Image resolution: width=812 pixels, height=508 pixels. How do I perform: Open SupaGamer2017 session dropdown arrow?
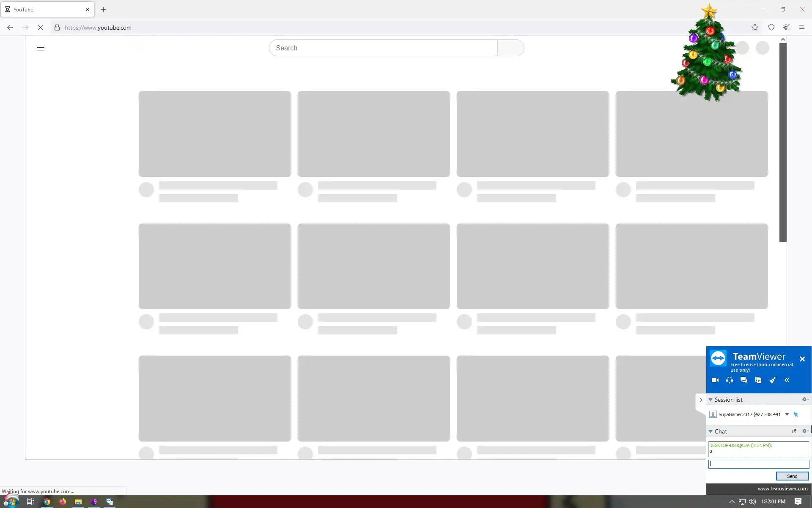point(787,414)
